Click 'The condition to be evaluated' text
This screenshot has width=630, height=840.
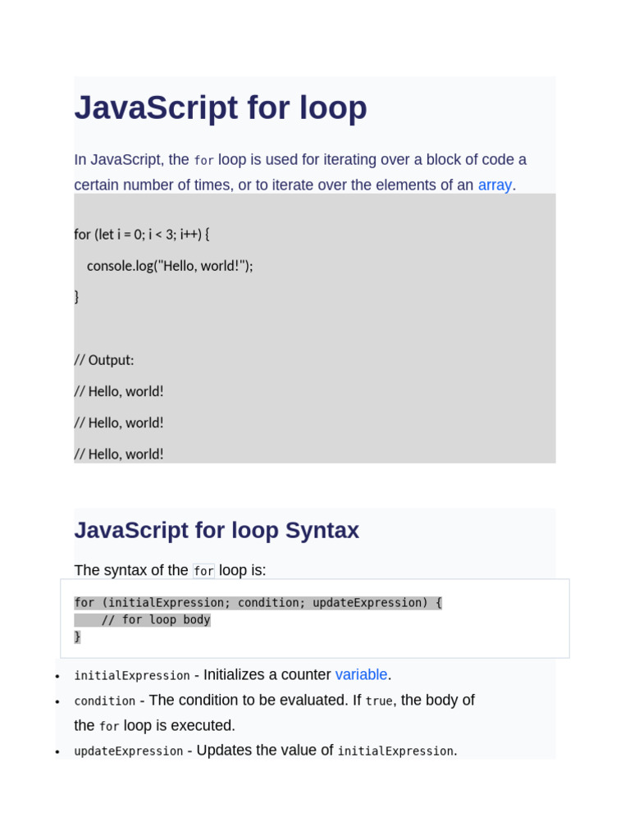pyautogui.click(x=249, y=701)
